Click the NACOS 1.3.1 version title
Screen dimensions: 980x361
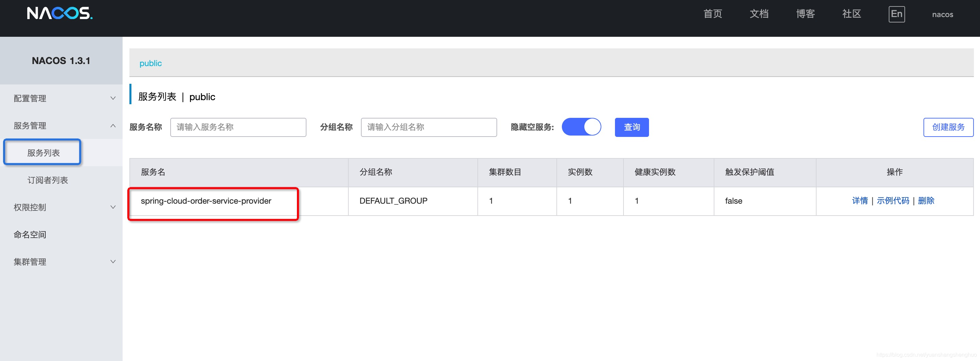click(61, 61)
